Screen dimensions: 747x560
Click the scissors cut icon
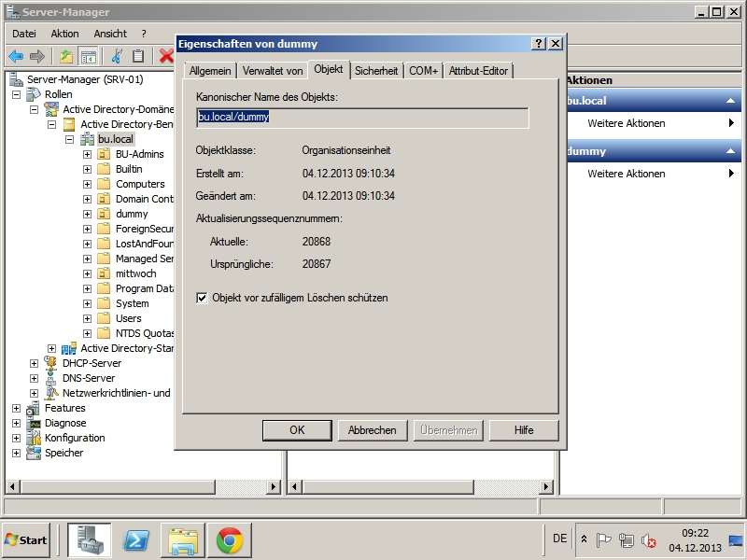pyautogui.click(x=118, y=56)
